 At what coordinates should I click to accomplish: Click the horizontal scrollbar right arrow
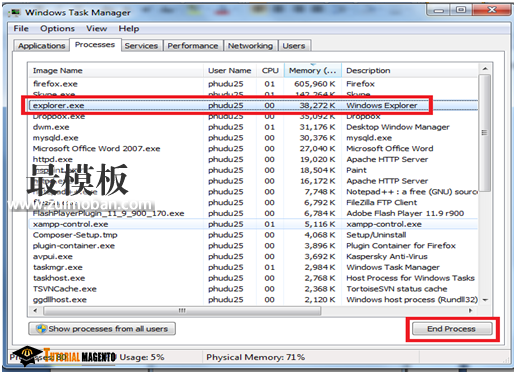470,311
